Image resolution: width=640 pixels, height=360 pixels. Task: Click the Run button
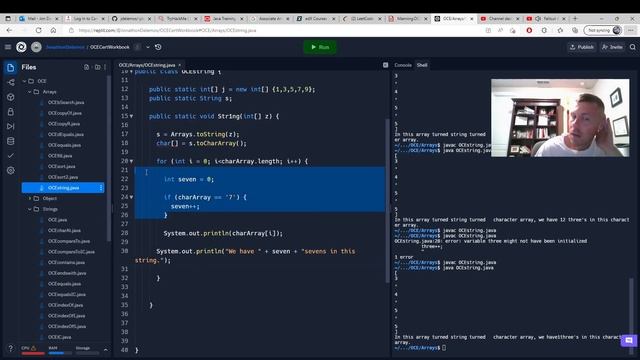tap(320, 47)
